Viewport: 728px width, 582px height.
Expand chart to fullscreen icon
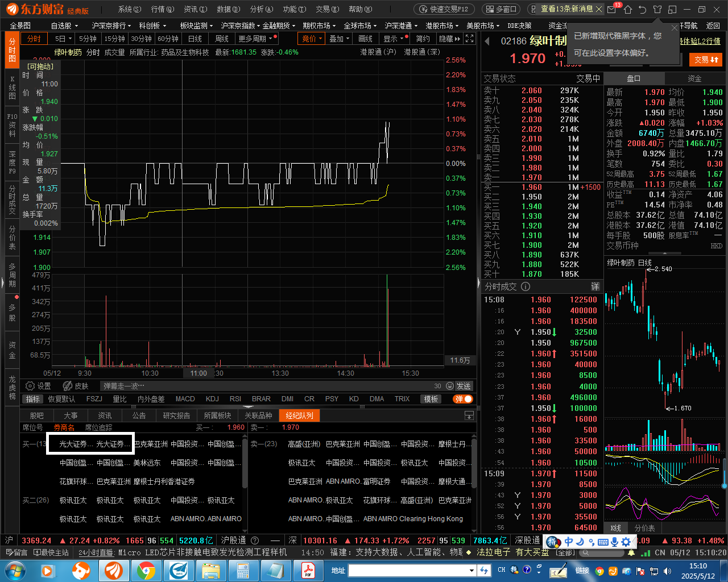(469, 39)
